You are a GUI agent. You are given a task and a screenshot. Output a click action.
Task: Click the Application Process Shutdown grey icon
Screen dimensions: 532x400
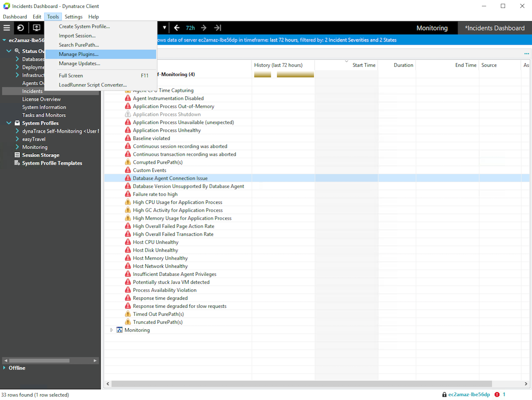click(x=128, y=114)
